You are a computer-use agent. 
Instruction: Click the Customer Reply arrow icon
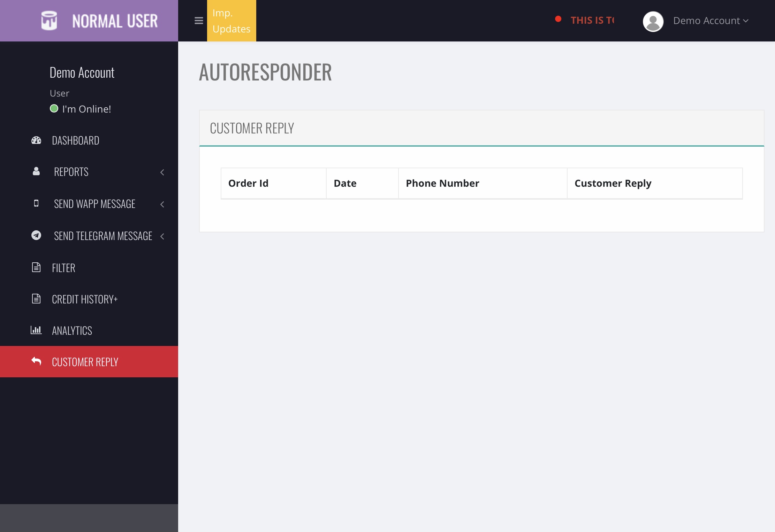pos(36,361)
